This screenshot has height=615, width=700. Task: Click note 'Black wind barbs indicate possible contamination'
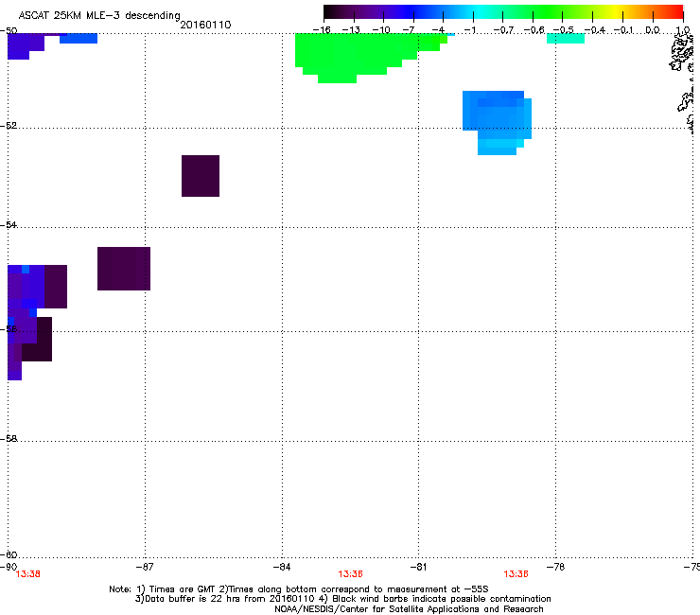[x=442, y=599]
